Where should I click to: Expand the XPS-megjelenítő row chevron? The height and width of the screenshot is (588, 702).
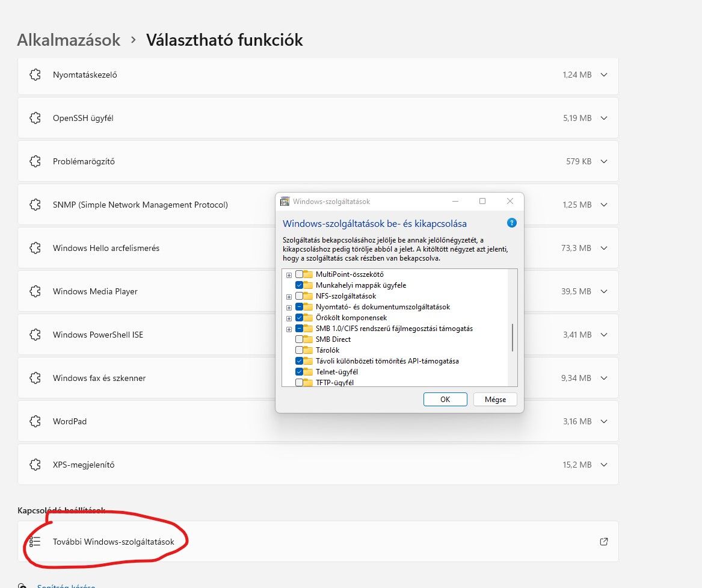click(x=603, y=465)
